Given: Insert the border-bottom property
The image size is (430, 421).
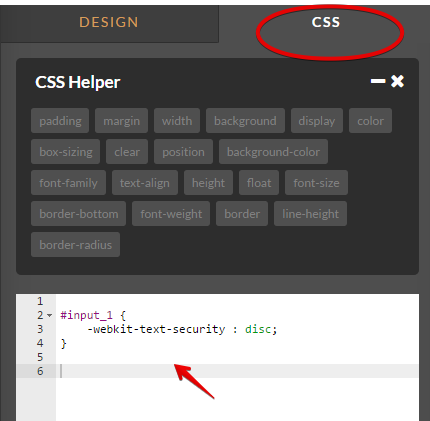Looking at the screenshot, I should coord(79,214).
